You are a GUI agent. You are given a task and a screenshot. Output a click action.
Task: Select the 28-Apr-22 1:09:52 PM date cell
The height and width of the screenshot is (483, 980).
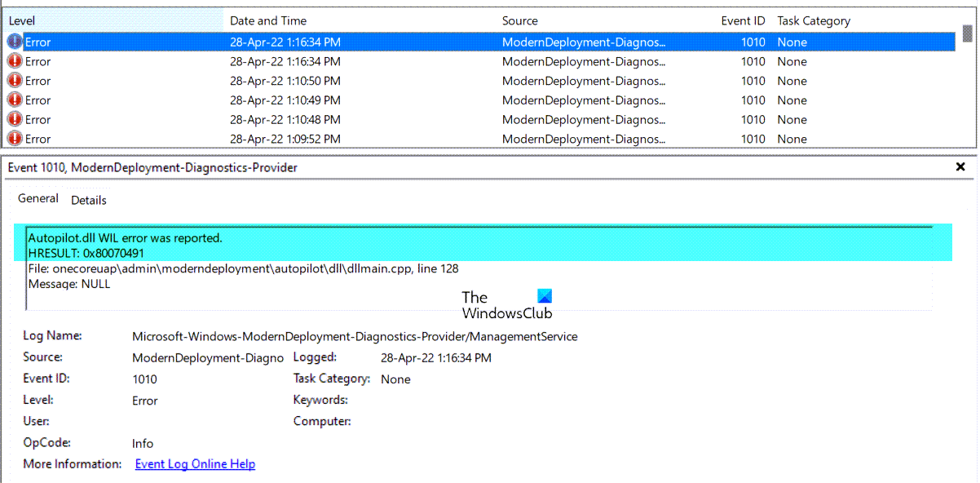pos(285,139)
